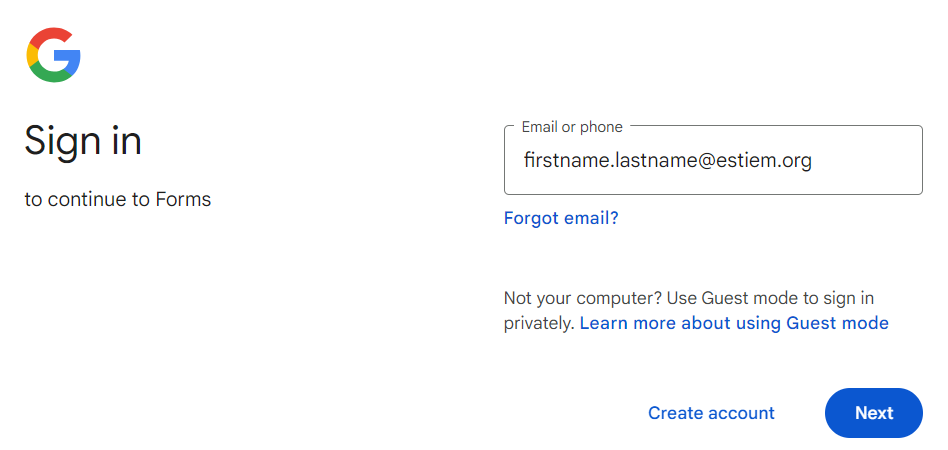Image resolution: width=948 pixels, height=450 pixels.
Task: Click inside the email address box
Action: [x=713, y=160]
